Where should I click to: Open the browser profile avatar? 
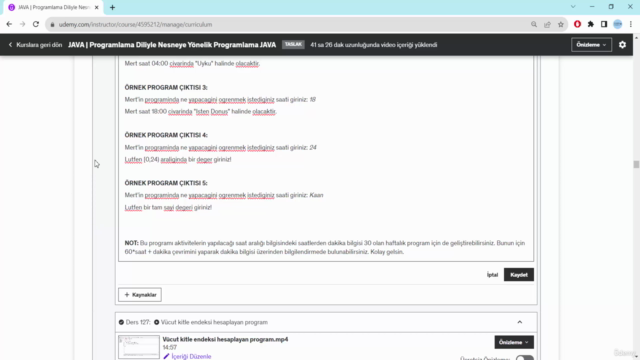[618, 24]
